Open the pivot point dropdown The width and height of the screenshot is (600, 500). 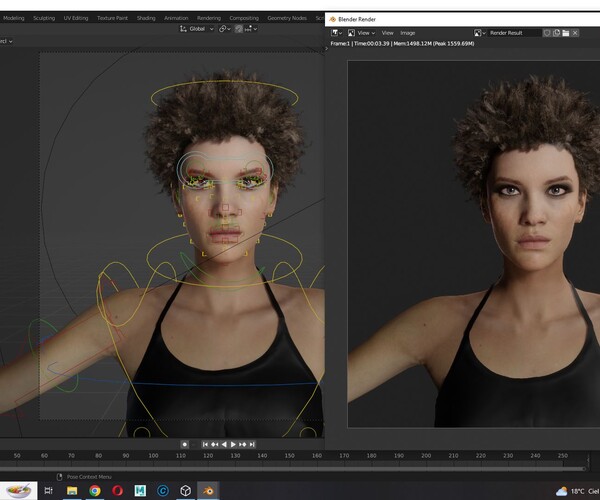tap(225, 29)
